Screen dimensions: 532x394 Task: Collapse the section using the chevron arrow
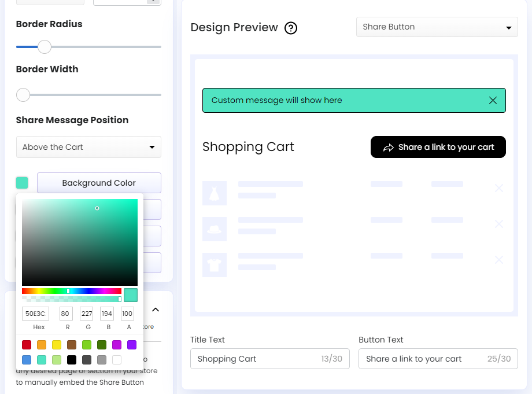(155, 310)
